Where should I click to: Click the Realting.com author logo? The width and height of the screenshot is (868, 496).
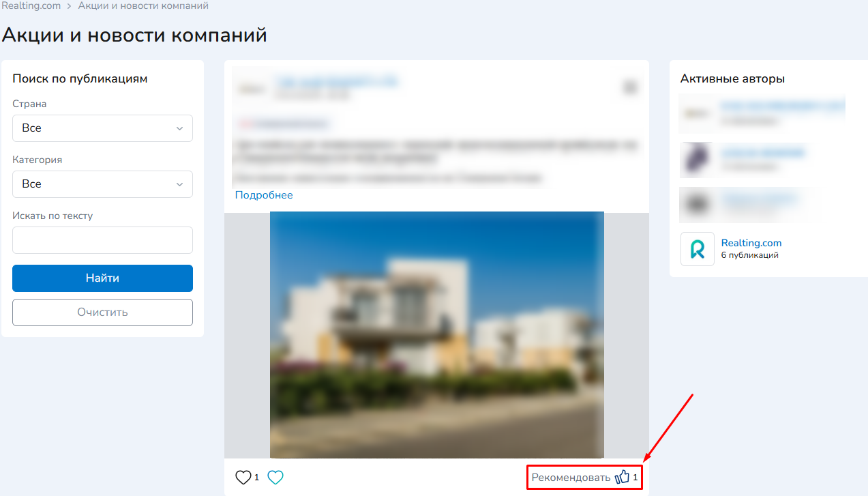pos(698,249)
